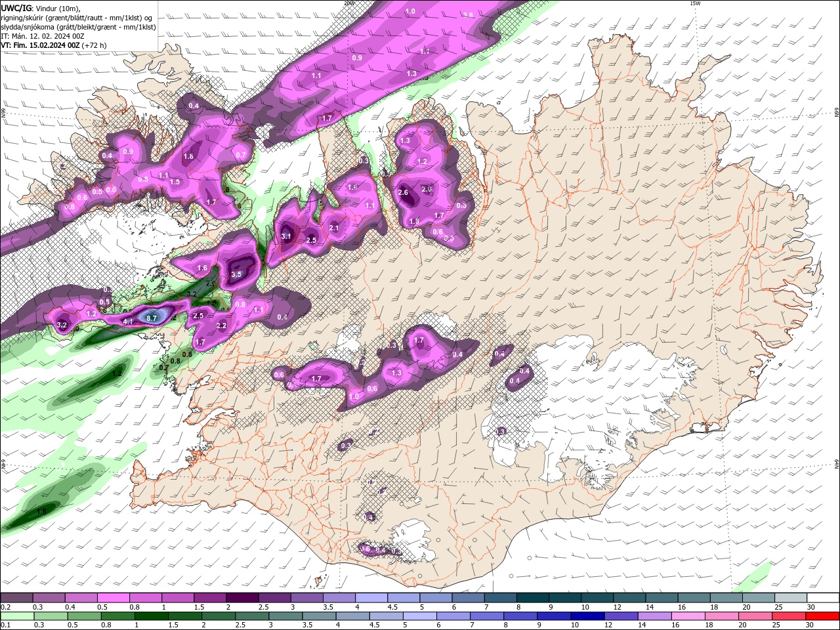Select the magenta 1 swatch in upper legend

(x=178, y=598)
